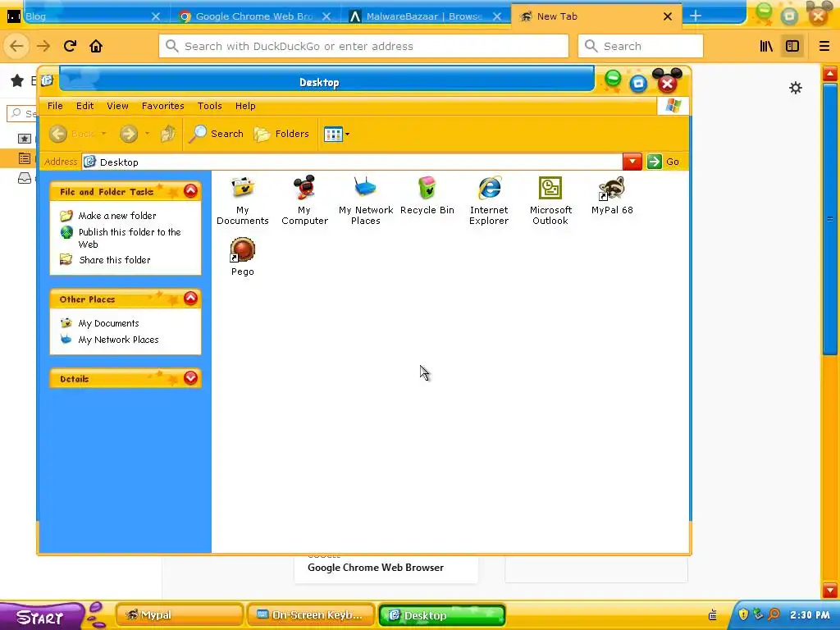840x630 pixels.
Task: Collapse the File and Folder Tasks panel
Action: point(190,191)
